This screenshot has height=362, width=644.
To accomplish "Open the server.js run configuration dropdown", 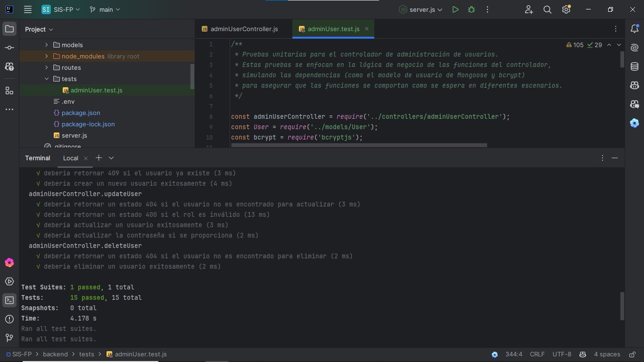I will [421, 9].
